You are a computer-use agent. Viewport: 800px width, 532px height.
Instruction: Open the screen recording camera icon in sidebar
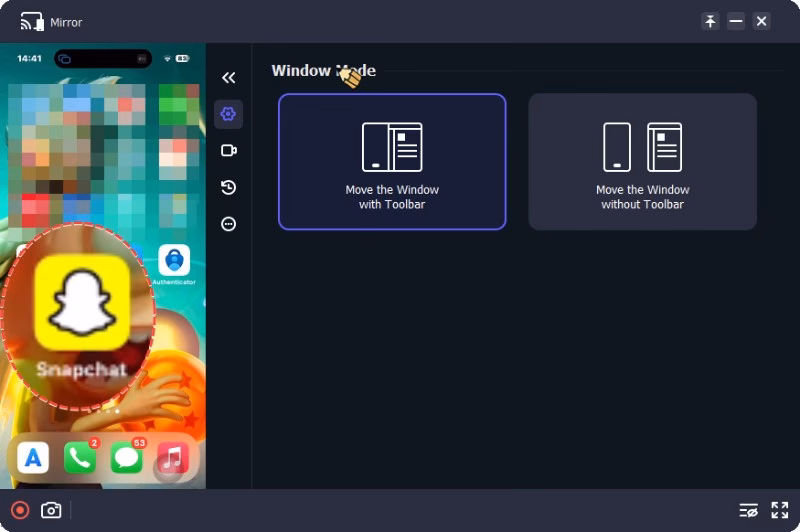click(x=229, y=150)
